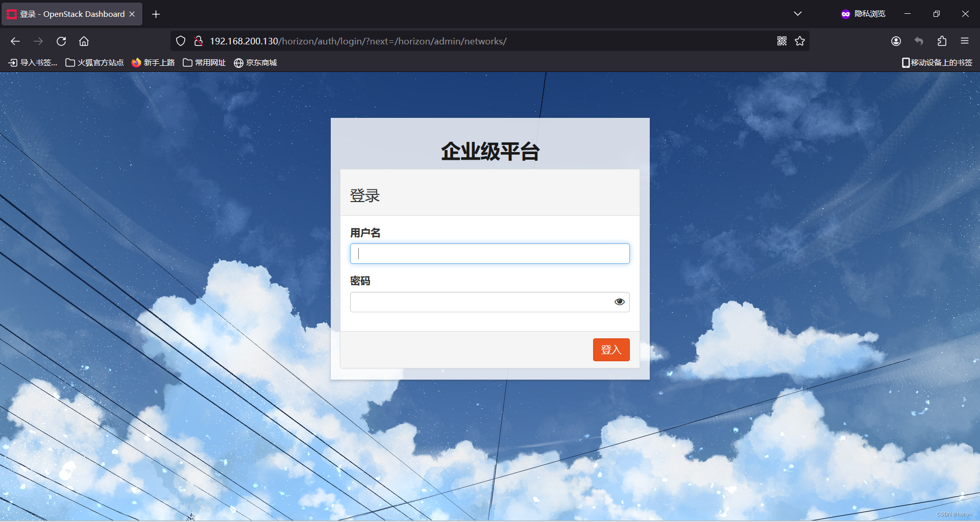Toggle password visibility with the eye icon
Viewport: 980px width, 522px height.
pyautogui.click(x=619, y=302)
